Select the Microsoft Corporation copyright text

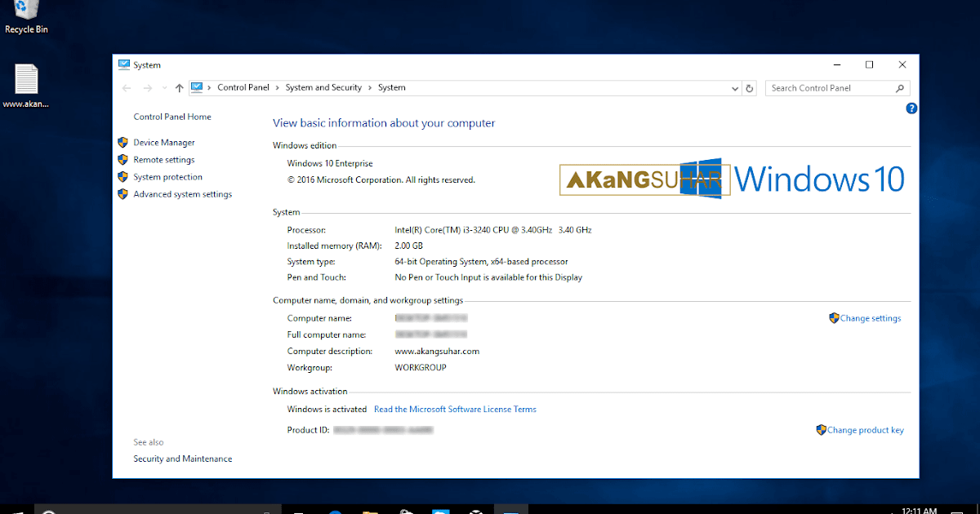click(x=381, y=179)
